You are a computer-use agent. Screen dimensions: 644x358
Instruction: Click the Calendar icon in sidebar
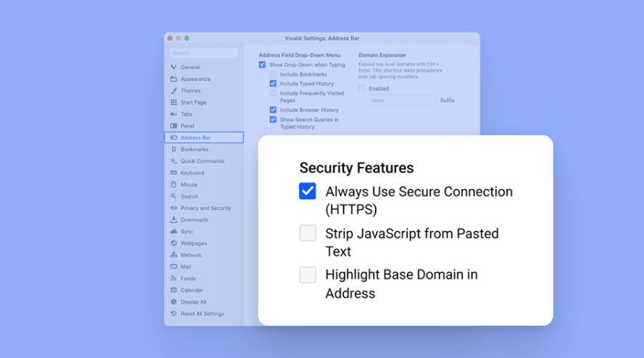tap(174, 290)
